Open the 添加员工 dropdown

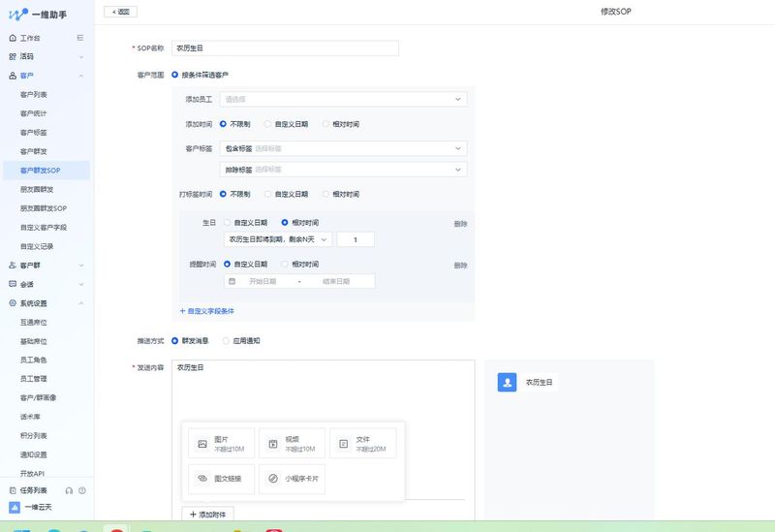coord(344,99)
